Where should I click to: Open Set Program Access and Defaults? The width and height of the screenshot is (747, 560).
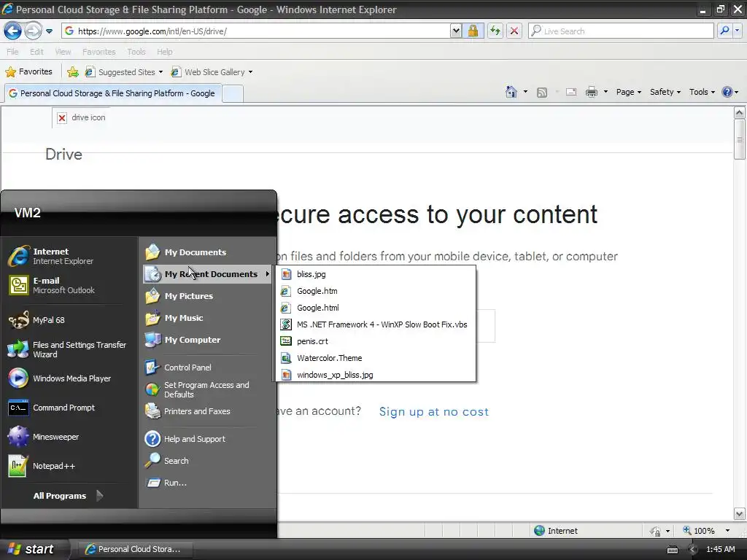pyautogui.click(x=207, y=389)
